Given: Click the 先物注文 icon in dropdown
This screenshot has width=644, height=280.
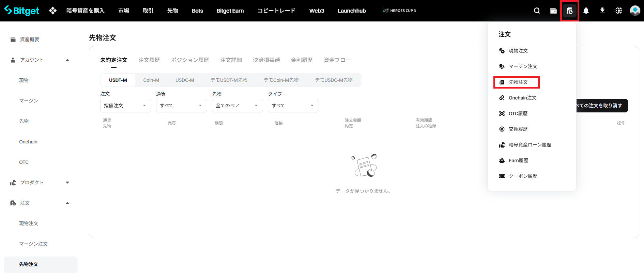Looking at the screenshot, I should point(502,82).
